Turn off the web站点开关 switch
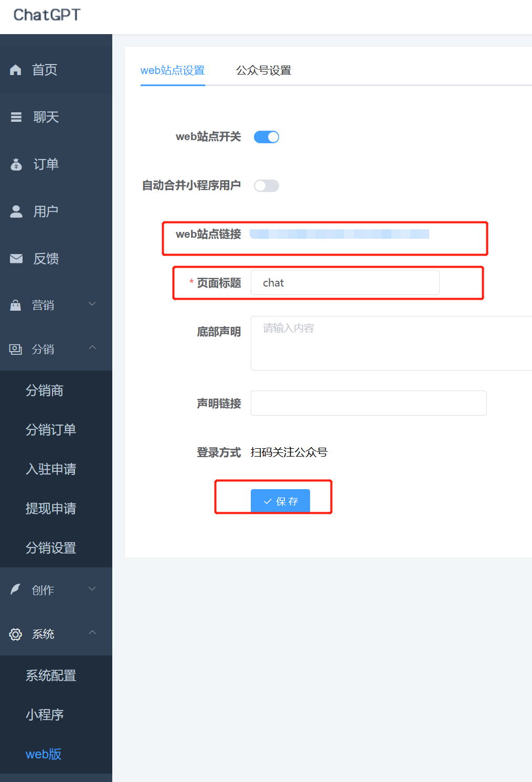 (x=267, y=137)
